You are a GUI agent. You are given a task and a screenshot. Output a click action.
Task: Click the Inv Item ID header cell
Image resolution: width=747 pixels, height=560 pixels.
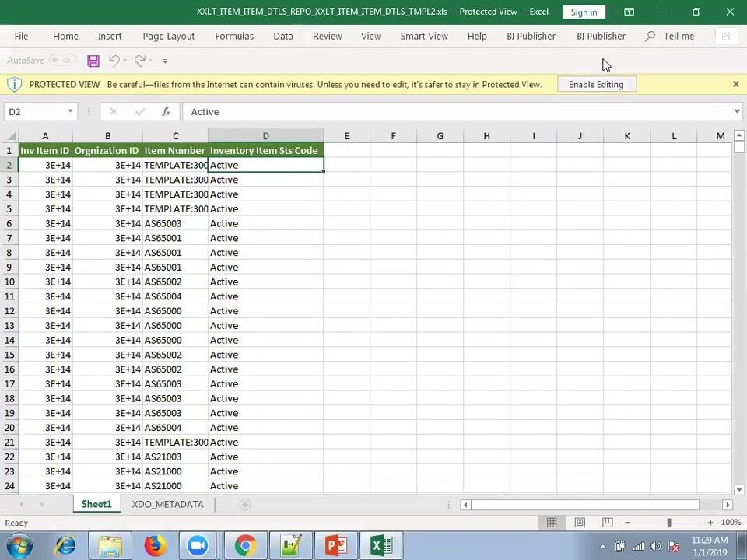click(x=45, y=150)
